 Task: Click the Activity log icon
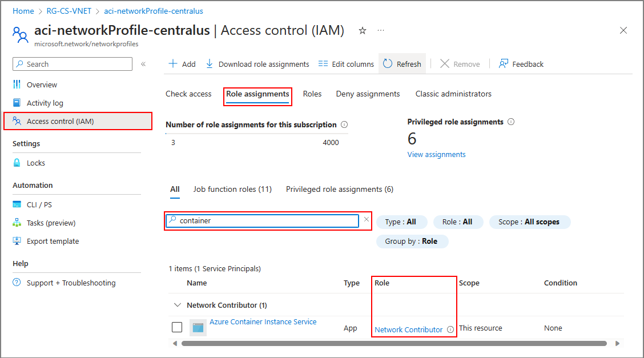pos(17,103)
